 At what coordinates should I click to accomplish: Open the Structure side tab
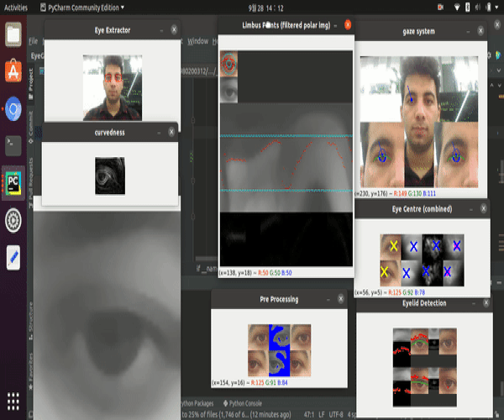coord(31,321)
